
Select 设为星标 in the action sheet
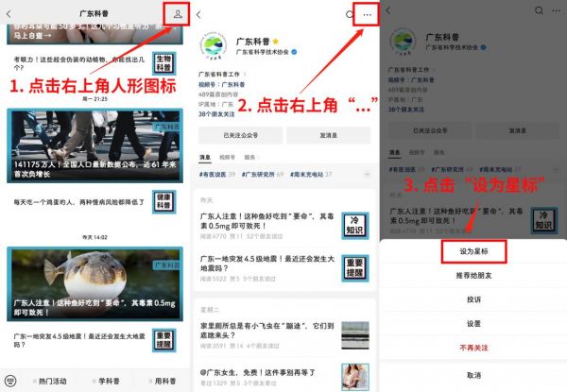473,251
